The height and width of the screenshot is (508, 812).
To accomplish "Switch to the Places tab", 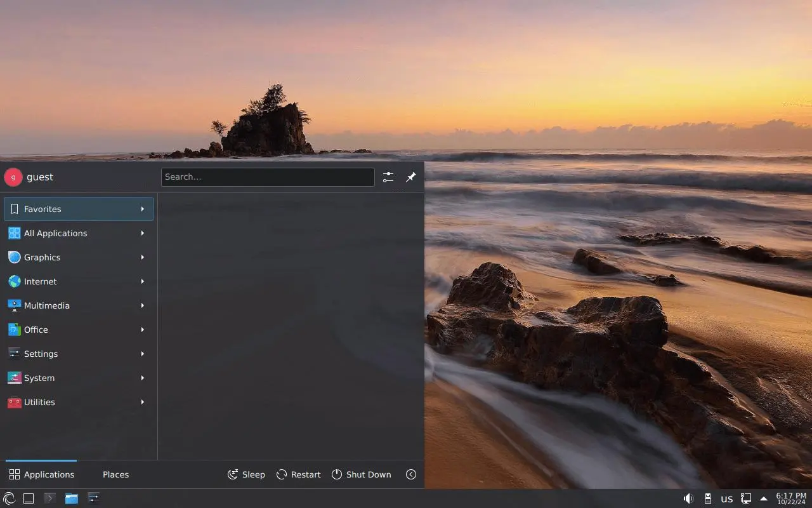I will point(115,474).
